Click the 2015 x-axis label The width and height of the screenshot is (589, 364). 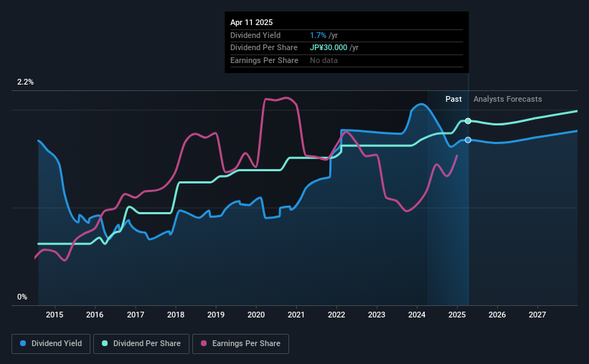55,315
